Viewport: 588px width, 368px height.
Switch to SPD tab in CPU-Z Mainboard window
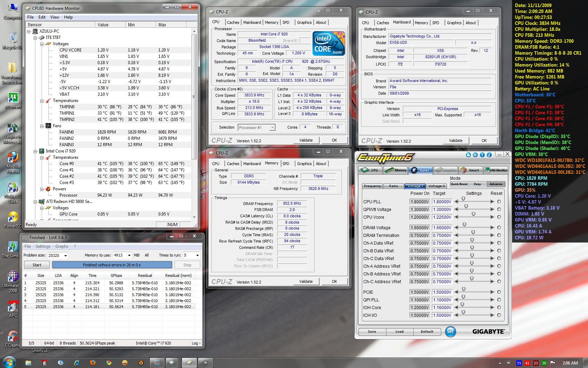[435, 22]
